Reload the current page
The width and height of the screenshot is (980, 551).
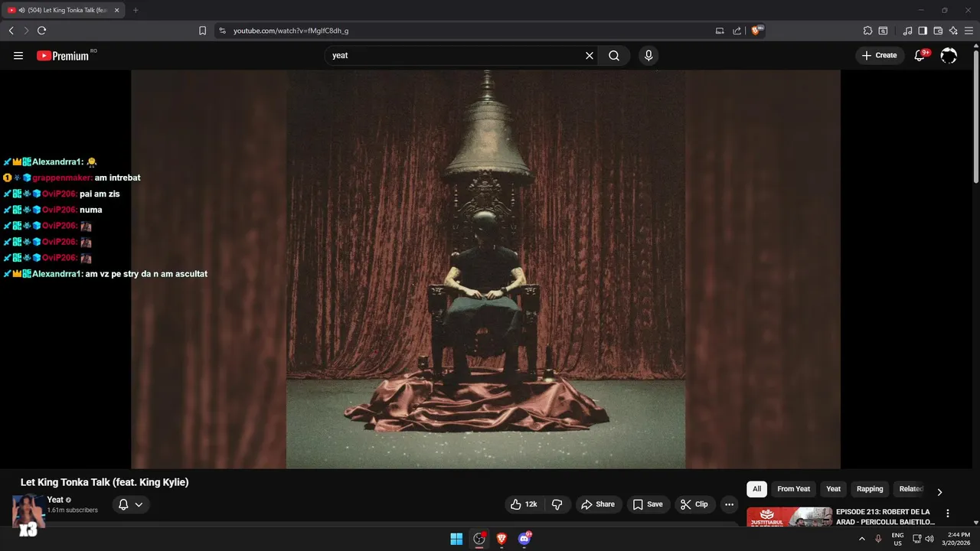pos(41,31)
